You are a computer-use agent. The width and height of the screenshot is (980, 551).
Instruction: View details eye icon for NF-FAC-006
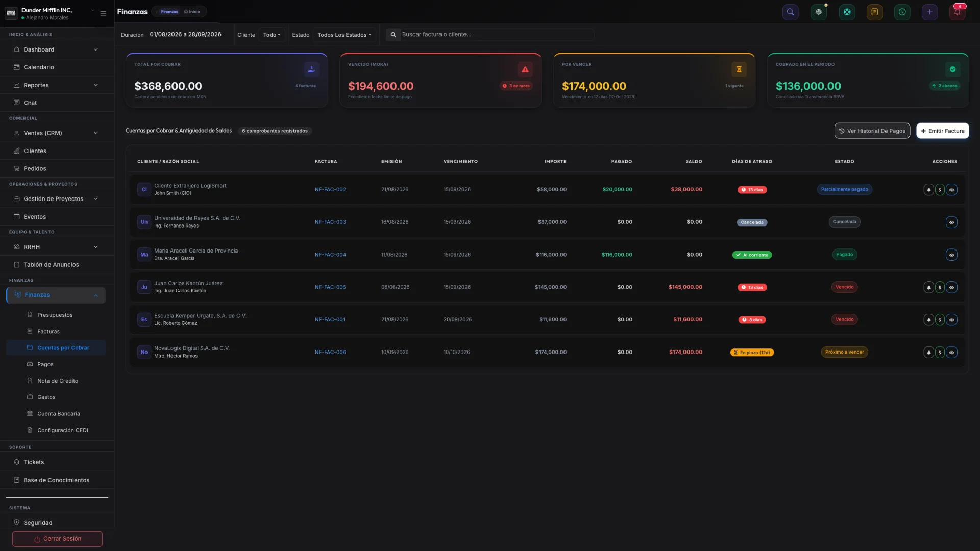951,353
